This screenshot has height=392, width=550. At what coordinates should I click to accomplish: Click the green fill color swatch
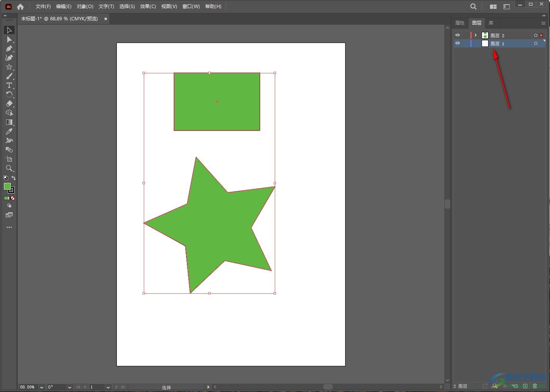[x=7, y=186]
